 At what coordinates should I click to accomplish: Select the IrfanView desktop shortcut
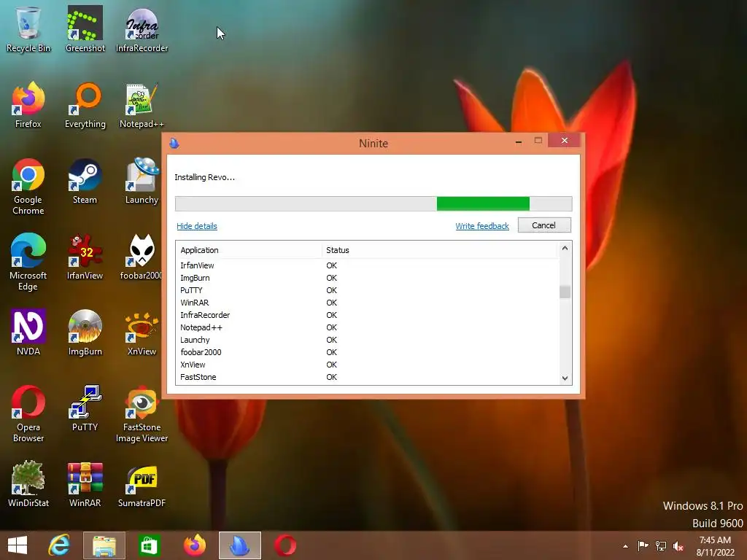click(x=85, y=257)
